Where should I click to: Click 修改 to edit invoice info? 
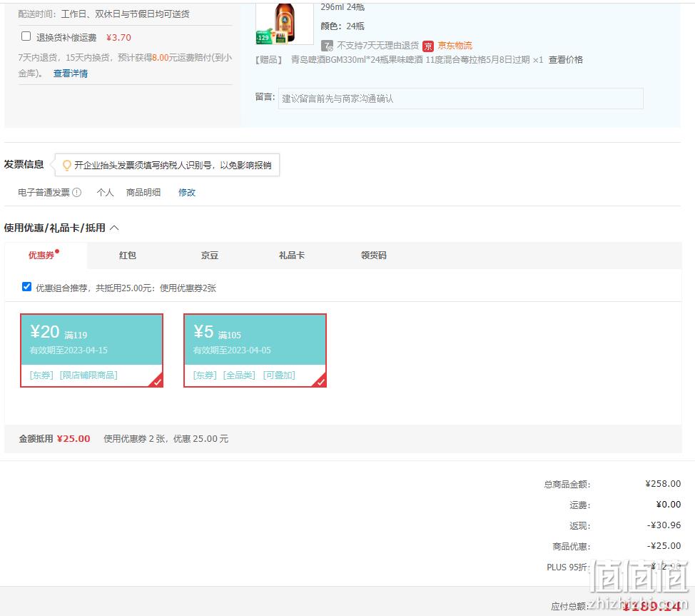coord(187,193)
